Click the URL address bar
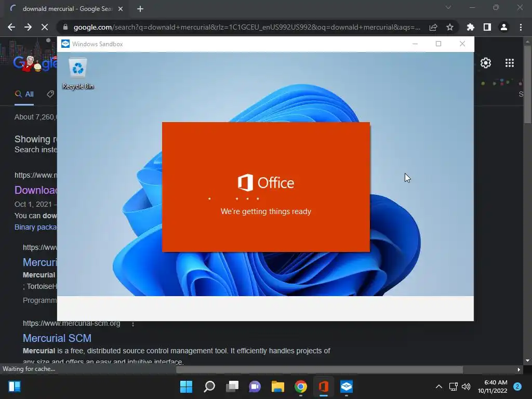532x399 pixels. tap(247, 27)
